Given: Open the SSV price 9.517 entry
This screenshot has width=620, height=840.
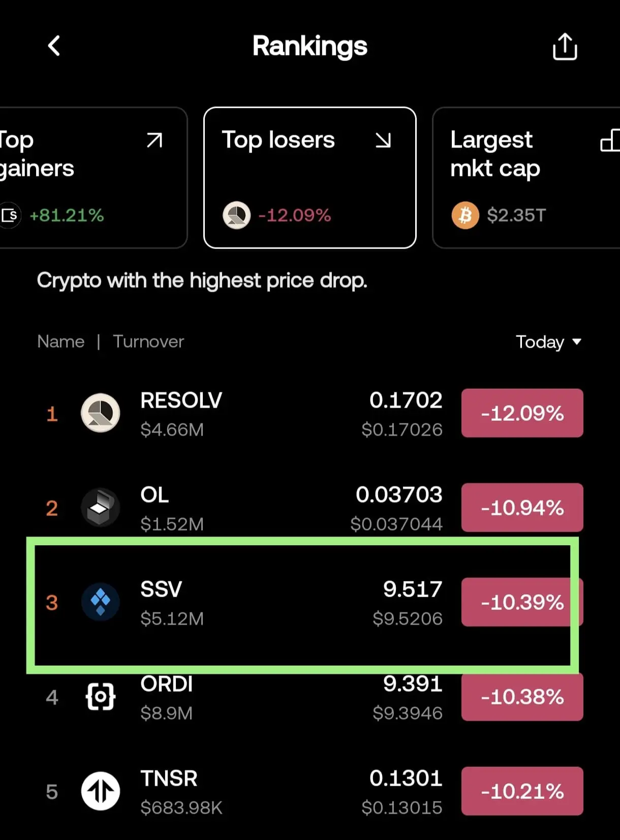Looking at the screenshot, I should click(x=412, y=589).
